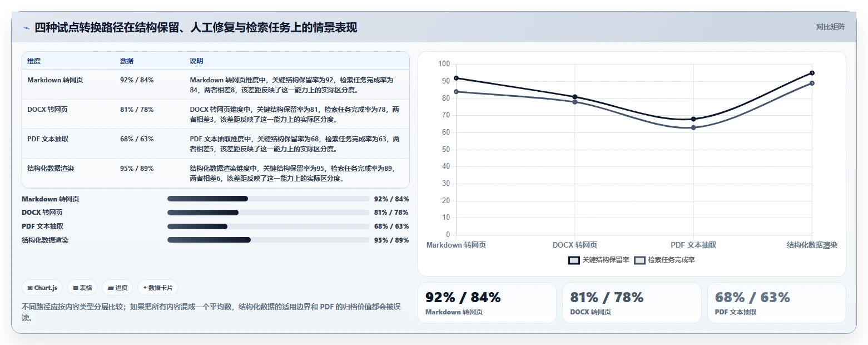Viewport: 868px width, 345px height.
Task: Click the PDF 文本抽取 progress row label
Action: [x=43, y=226]
